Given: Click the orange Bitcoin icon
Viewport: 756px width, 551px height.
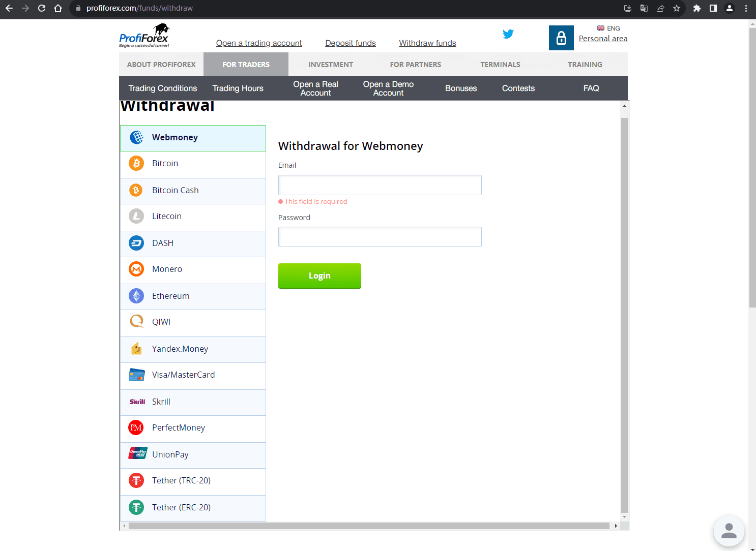Looking at the screenshot, I should (136, 163).
